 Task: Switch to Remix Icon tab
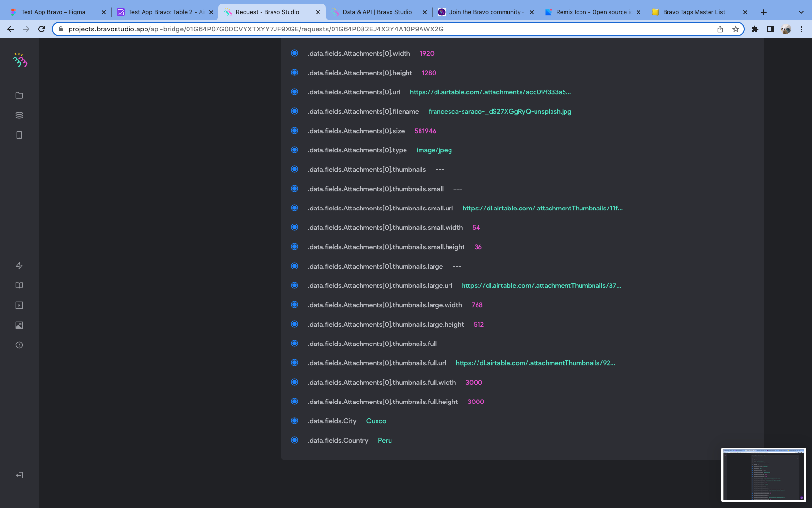click(594, 12)
